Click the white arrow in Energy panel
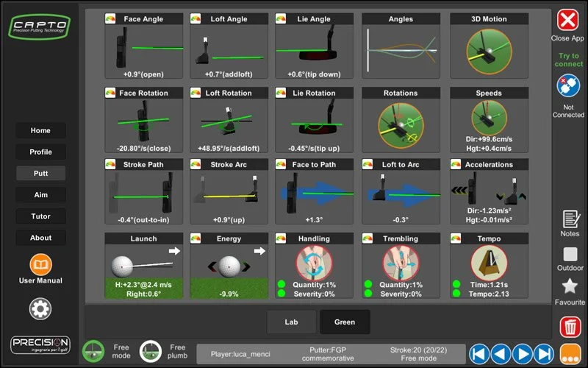 pyautogui.click(x=259, y=251)
